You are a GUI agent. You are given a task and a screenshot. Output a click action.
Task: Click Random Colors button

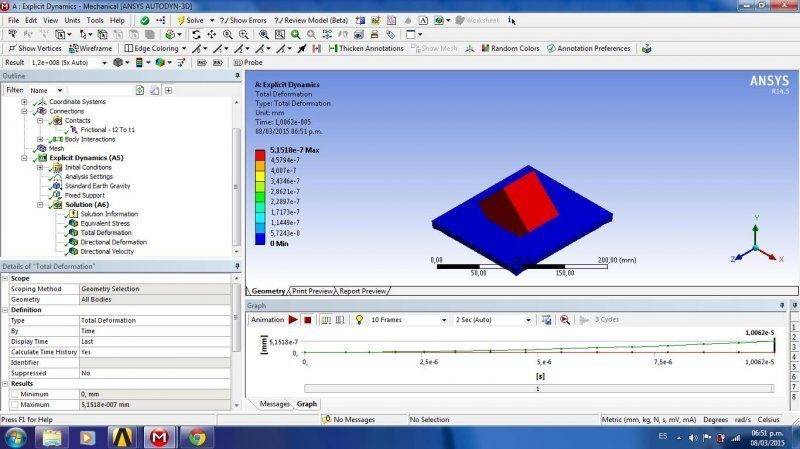[x=510, y=48]
